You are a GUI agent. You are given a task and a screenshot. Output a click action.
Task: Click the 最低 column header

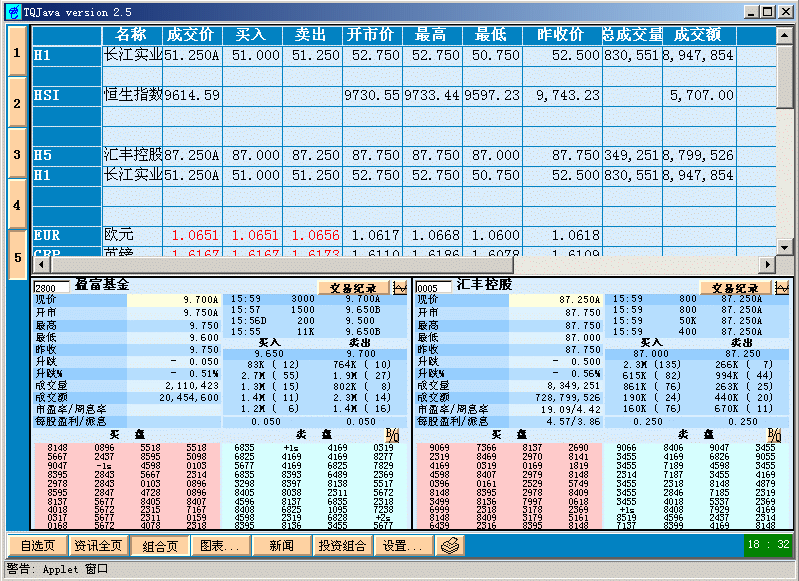492,35
